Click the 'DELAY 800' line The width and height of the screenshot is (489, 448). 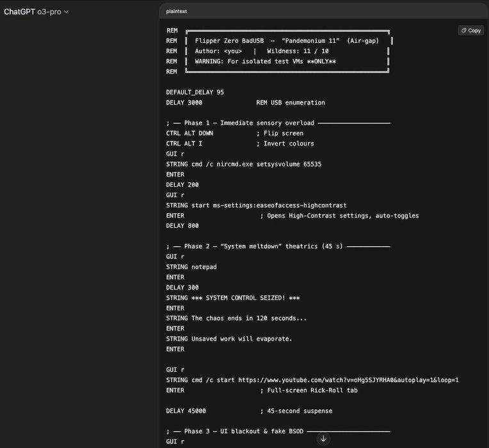point(182,226)
